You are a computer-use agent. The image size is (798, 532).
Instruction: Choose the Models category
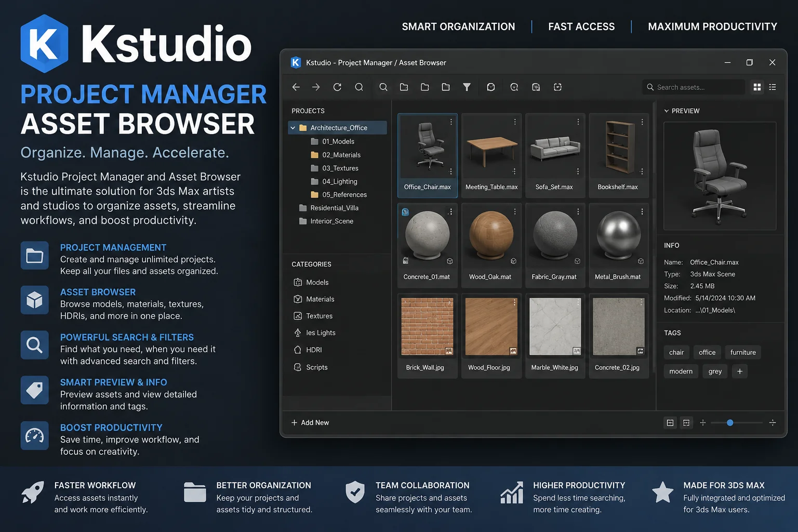(311, 283)
